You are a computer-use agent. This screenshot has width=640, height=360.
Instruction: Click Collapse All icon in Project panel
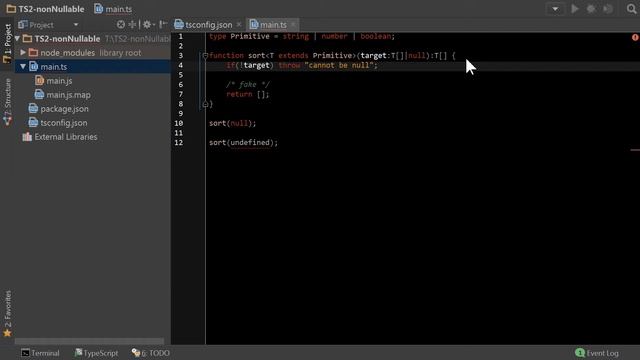[132, 24]
